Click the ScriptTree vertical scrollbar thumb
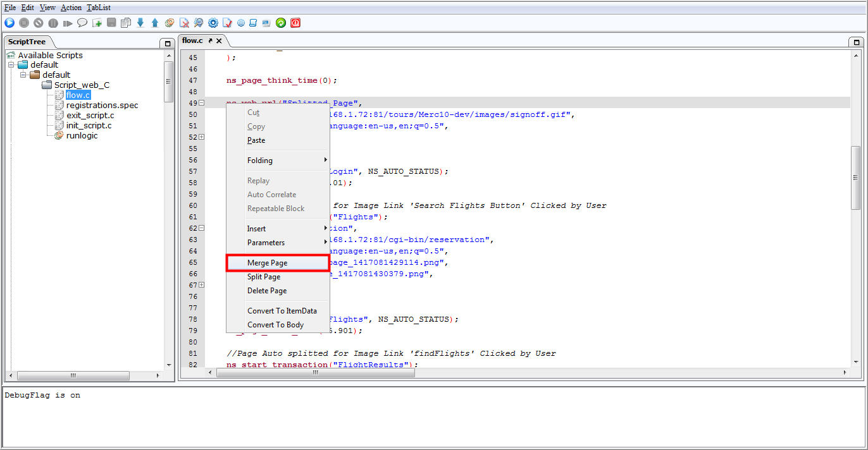Viewport: 868px width, 450px height. (168, 82)
